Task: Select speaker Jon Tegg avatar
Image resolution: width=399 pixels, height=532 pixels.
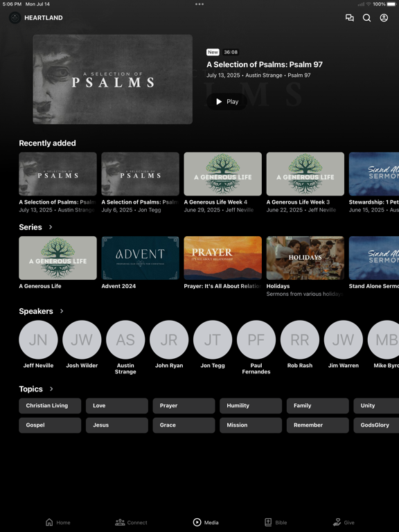Action: coord(213,339)
